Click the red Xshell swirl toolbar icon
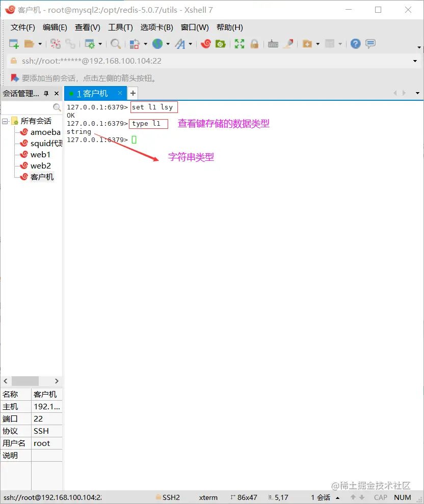 pyautogui.click(x=205, y=44)
